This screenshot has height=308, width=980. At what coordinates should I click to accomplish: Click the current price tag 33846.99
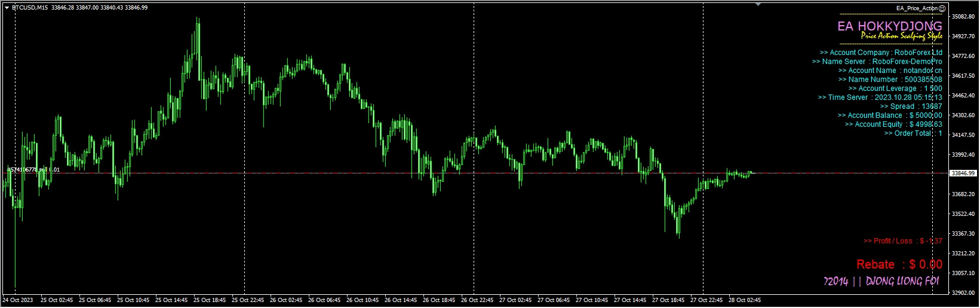click(963, 173)
